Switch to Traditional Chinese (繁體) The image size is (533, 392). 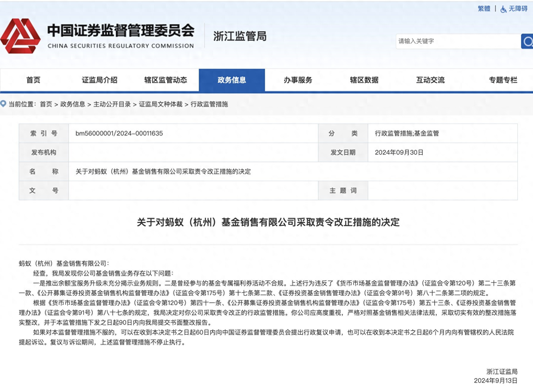484,9
